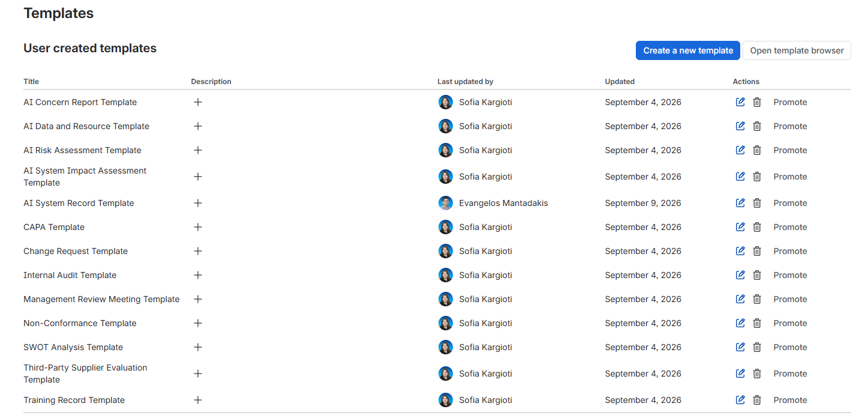Click the Title column header
This screenshot has height=418, width=868.
coord(31,82)
